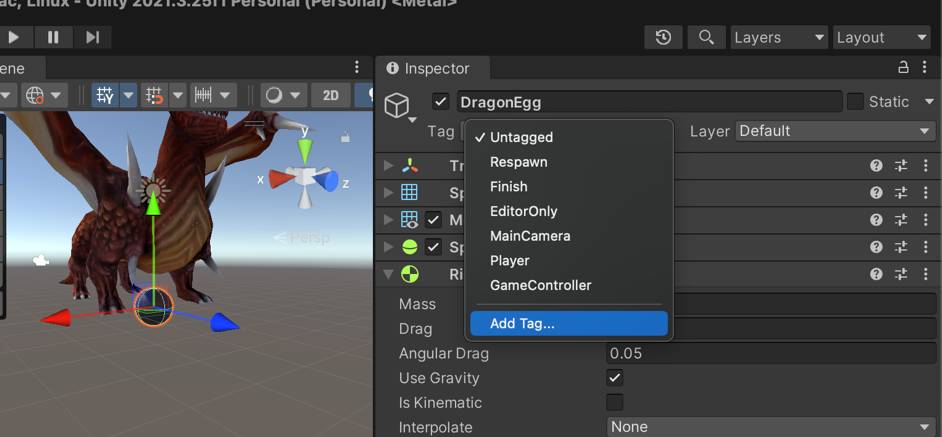Enable the Is Kinematic checkbox

coord(615,403)
